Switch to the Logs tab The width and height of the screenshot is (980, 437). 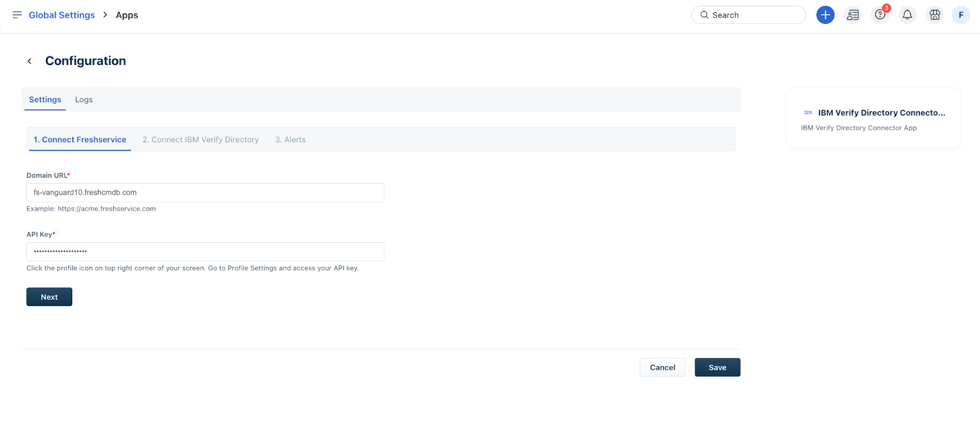(x=84, y=100)
